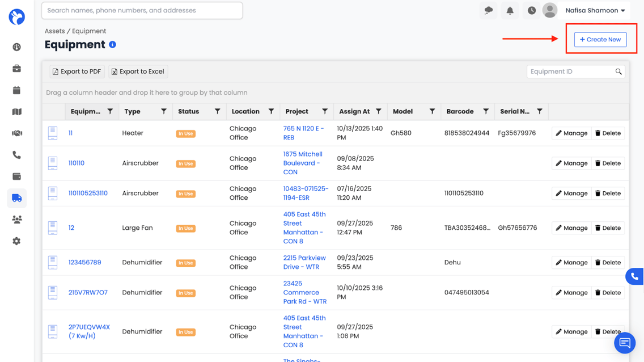Sort by the Type column header

click(132, 111)
